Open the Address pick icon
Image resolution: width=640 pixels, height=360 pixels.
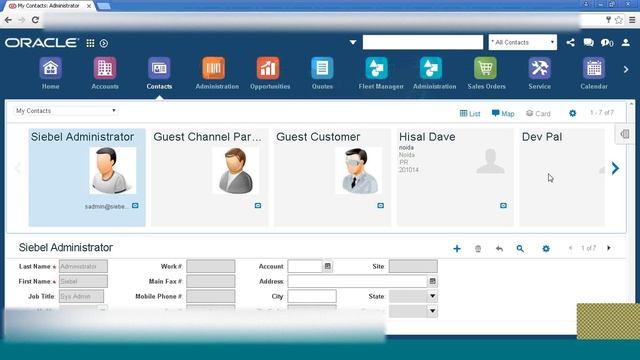[432, 281]
